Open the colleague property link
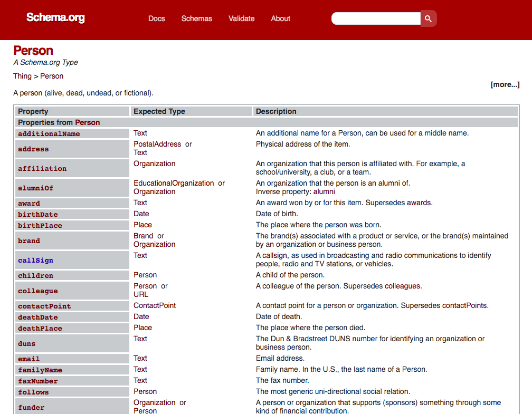 (37, 291)
